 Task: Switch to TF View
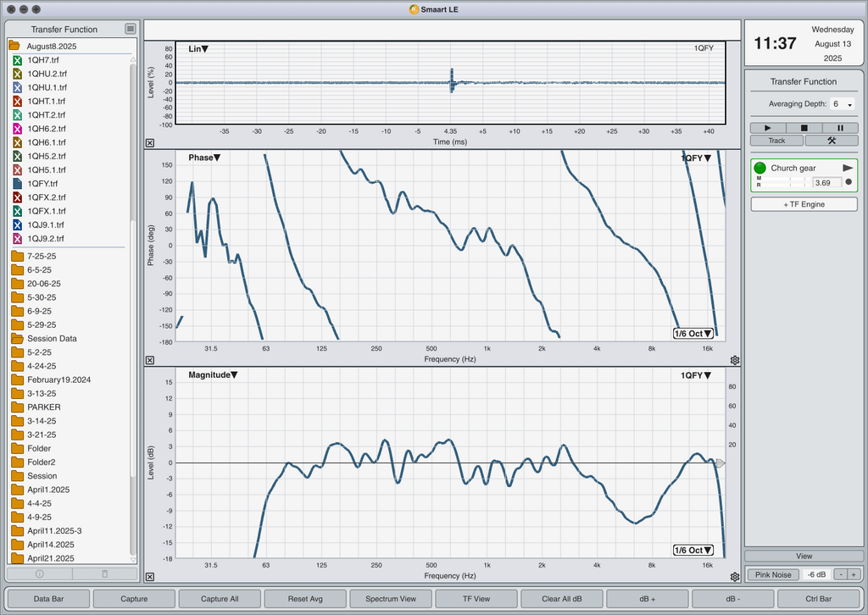pyautogui.click(x=476, y=598)
